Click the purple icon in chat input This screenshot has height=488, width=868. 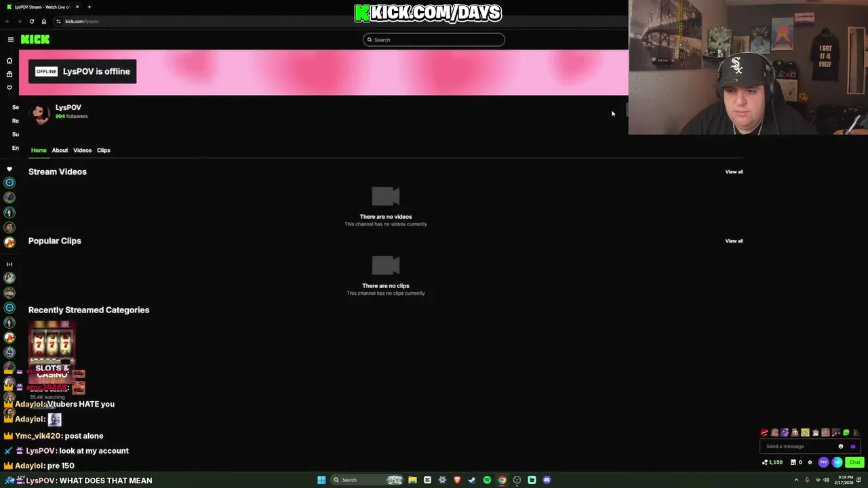point(853,447)
